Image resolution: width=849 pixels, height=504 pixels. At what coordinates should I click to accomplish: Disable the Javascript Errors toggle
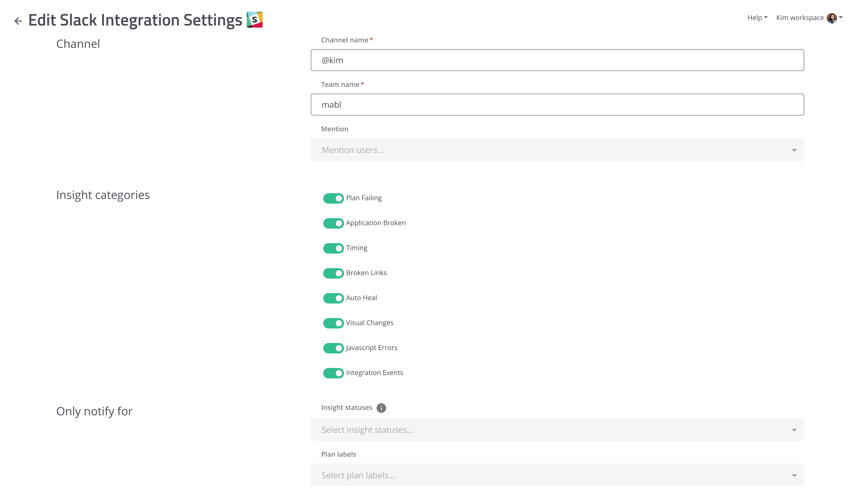click(x=333, y=348)
